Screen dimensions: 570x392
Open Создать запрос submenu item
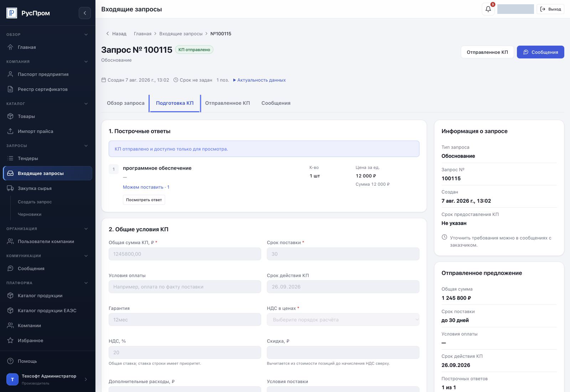point(35,202)
